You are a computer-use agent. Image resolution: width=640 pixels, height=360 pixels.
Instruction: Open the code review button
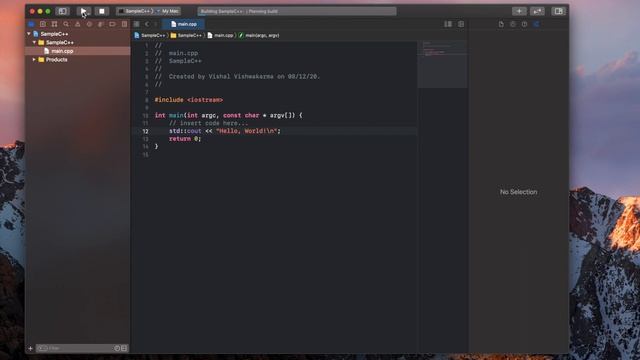[537, 11]
